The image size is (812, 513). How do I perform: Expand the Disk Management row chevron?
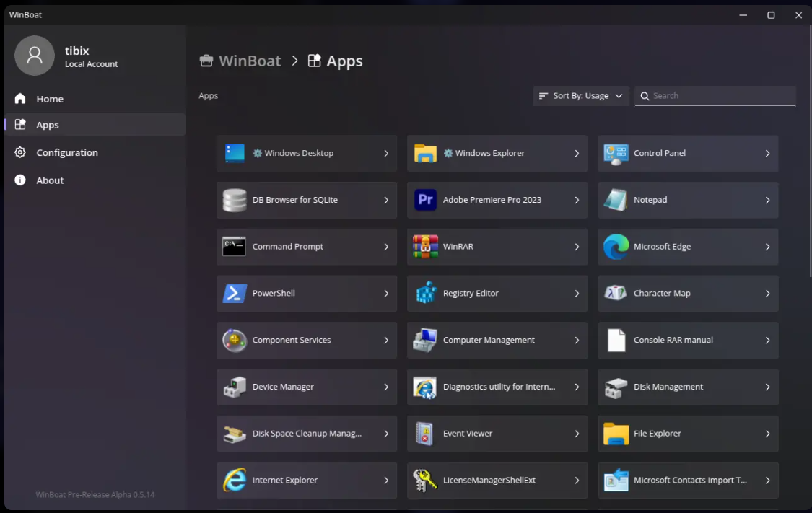[x=767, y=387]
